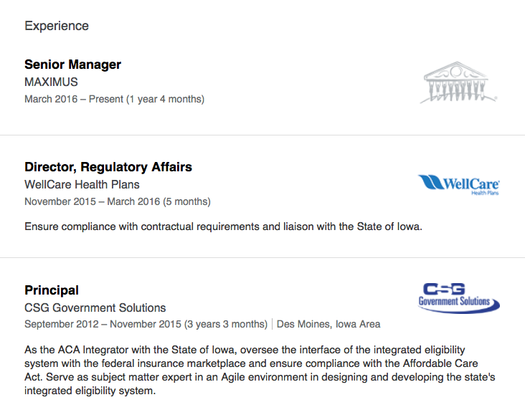Click the MAXIMUS building logo
This screenshot has height=420, width=525.
pyautogui.click(x=460, y=83)
